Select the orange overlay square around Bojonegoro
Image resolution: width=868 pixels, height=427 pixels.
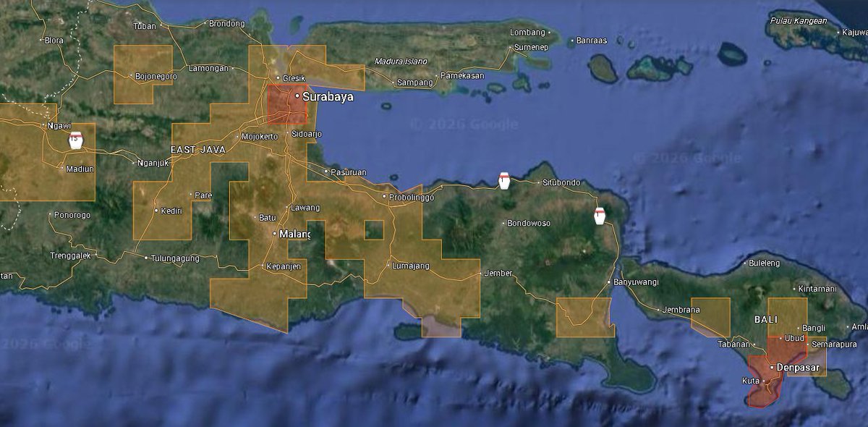point(143,74)
